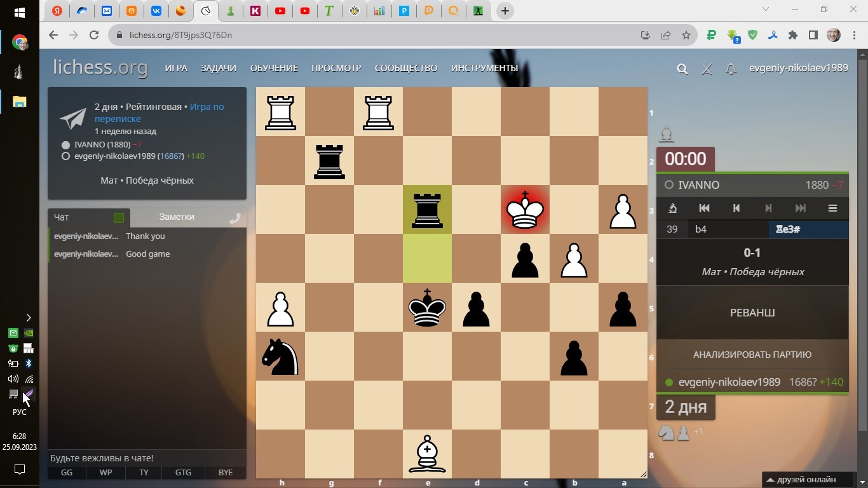Open the ИГРА menu
The height and width of the screenshot is (488, 868).
pyautogui.click(x=176, y=68)
